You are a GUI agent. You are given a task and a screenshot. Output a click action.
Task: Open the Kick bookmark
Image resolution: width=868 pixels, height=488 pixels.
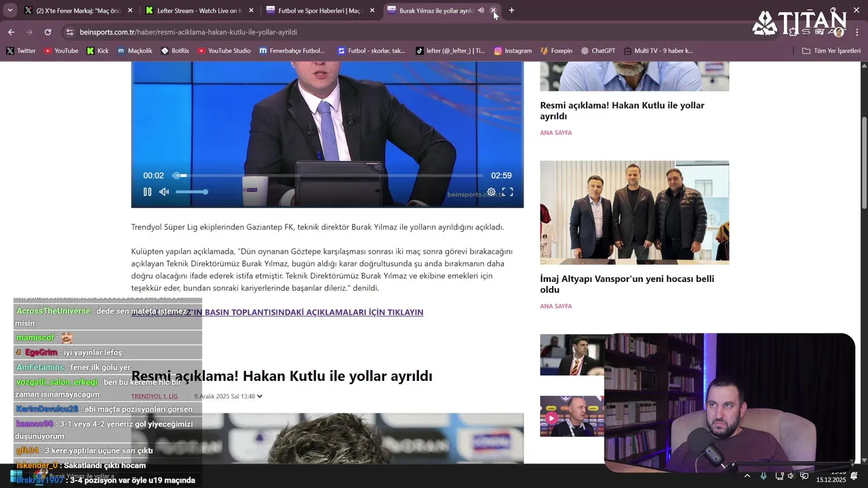coord(98,51)
